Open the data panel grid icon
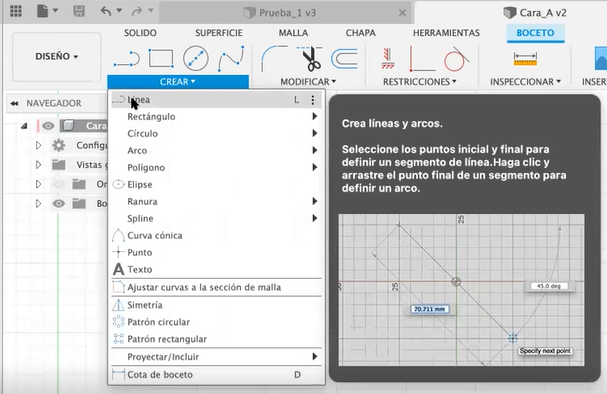Image resolution: width=607 pixels, height=394 pixels. (16, 11)
